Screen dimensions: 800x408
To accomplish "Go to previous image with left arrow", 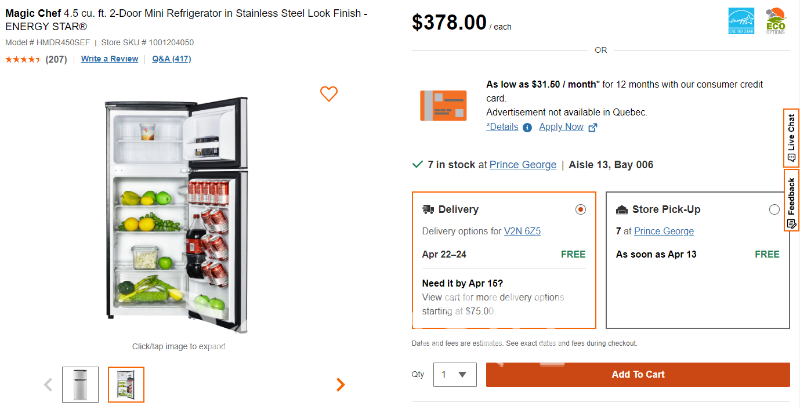I will (x=47, y=384).
